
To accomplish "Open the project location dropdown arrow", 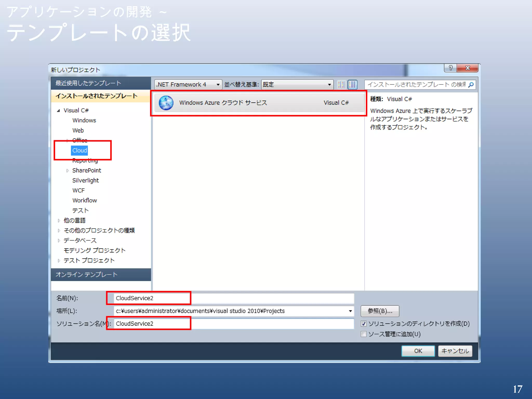I will tap(350, 311).
